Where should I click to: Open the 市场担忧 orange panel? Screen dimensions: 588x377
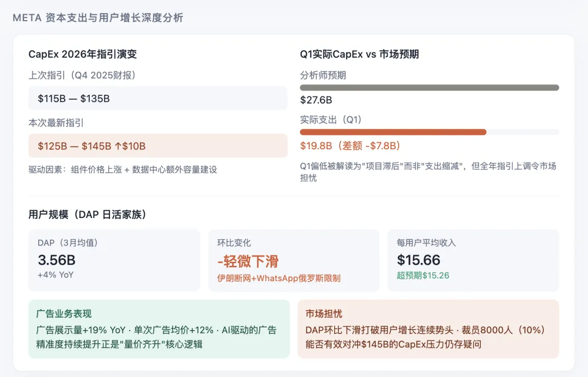point(428,329)
